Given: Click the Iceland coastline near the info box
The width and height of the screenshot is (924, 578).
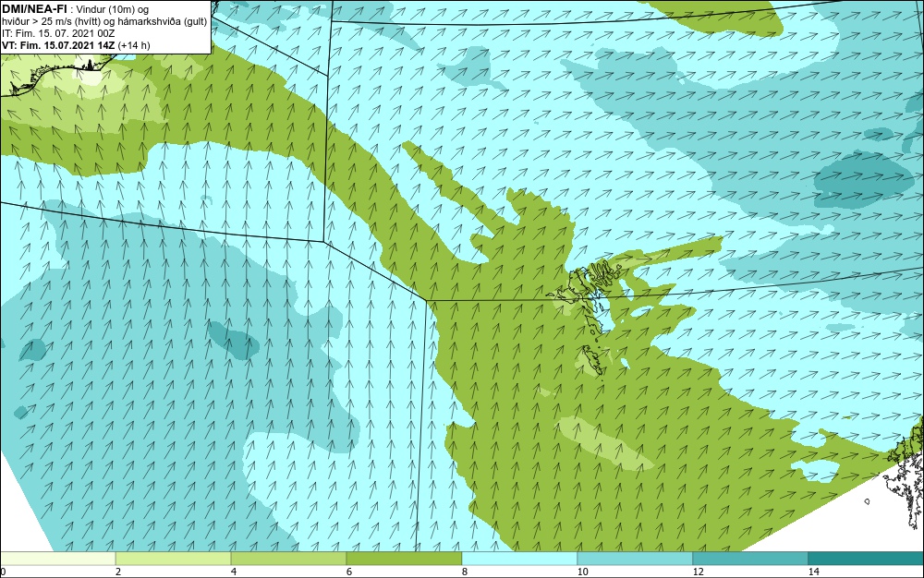Looking at the screenshot, I should 57,74.
